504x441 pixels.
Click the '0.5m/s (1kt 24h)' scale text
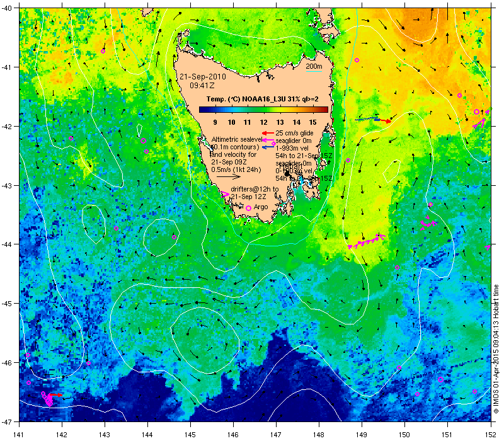pyautogui.click(x=236, y=169)
